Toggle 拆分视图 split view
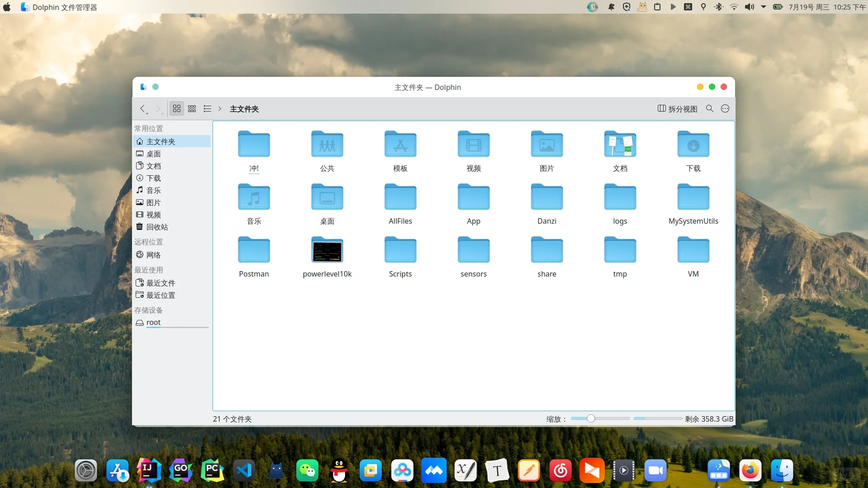 point(677,108)
